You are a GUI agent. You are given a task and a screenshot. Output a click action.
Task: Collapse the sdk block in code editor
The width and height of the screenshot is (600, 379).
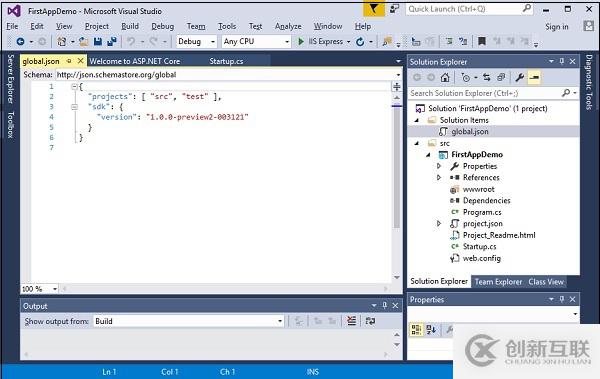tap(74, 107)
